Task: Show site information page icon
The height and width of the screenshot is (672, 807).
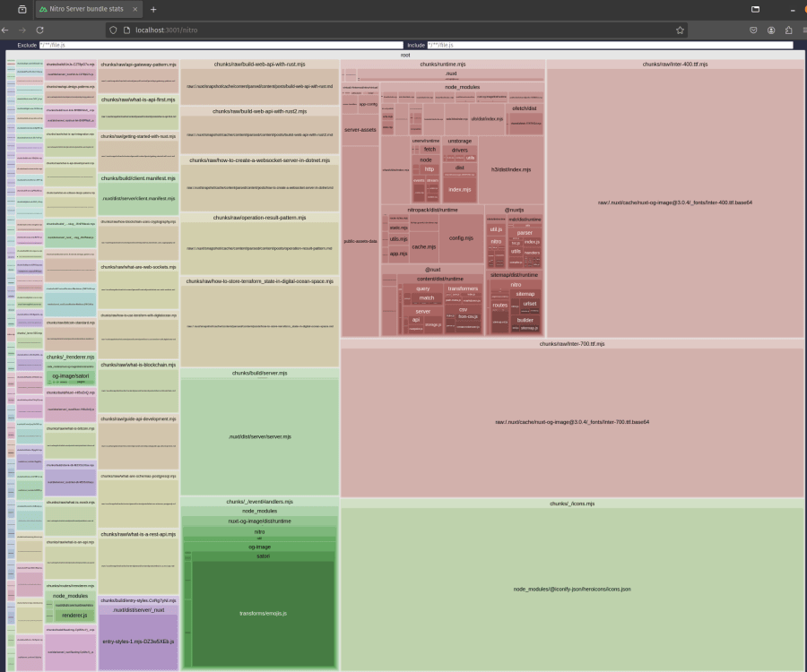Action: 126,30
